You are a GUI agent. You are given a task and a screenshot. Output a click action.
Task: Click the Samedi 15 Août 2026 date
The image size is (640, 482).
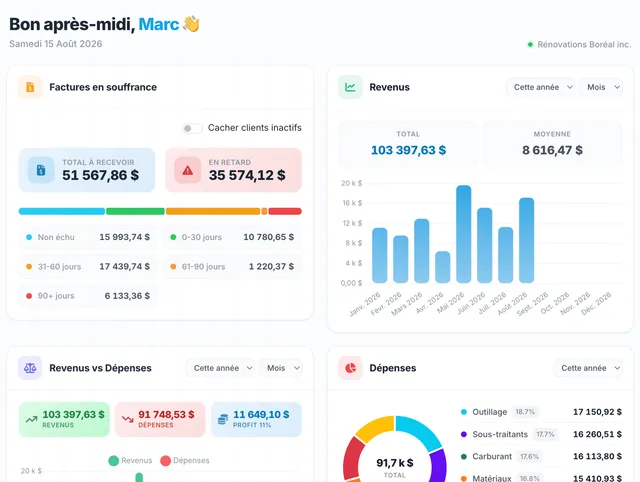tap(56, 44)
